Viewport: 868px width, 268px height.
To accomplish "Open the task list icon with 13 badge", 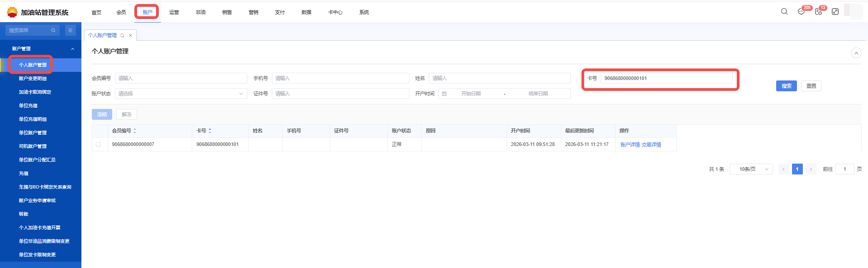I will [818, 12].
